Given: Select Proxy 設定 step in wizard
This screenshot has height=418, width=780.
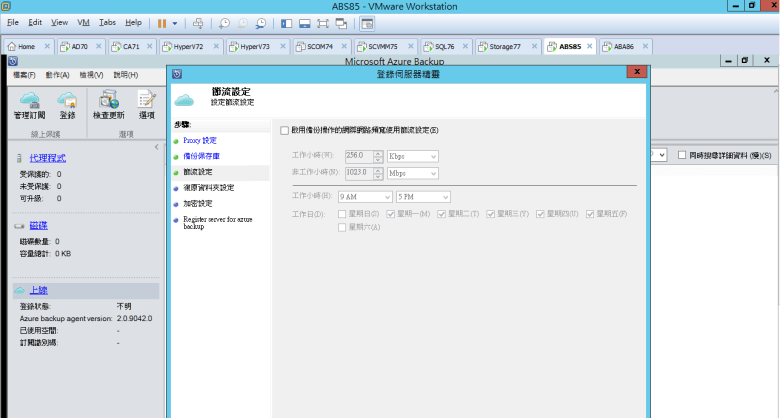Looking at the screenshot, I should pyautogui.click(x=199, y=140).
